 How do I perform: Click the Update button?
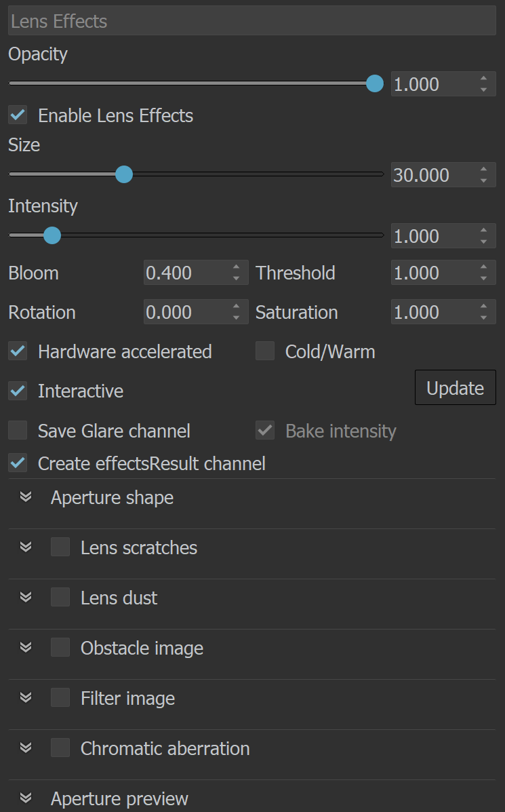tap(456, 387)
